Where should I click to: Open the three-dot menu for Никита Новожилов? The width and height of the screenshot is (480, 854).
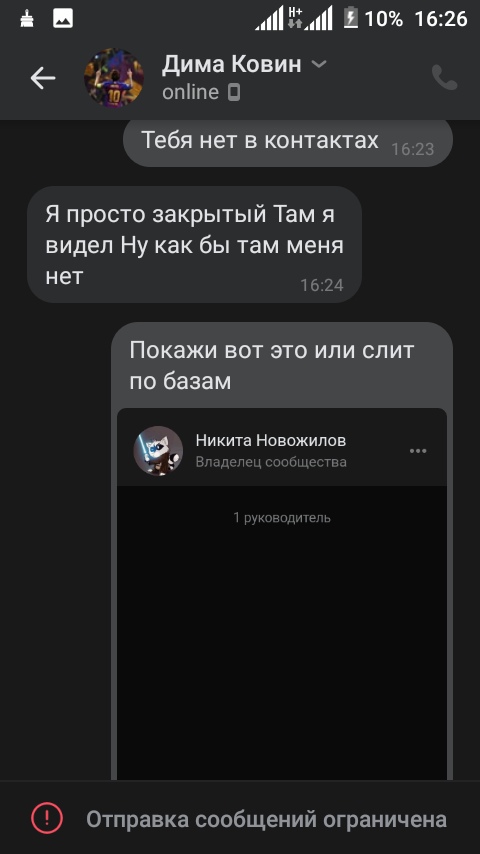pos(418,451)
